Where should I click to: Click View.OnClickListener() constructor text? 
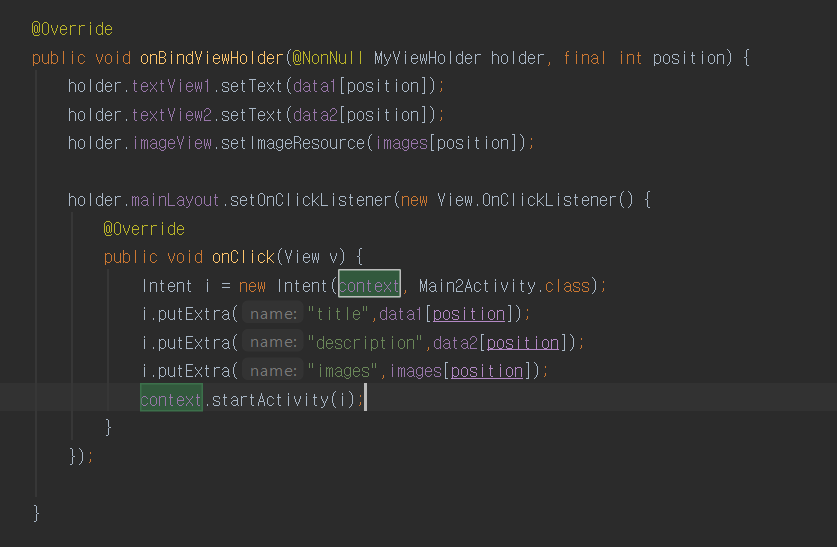point(535,200)
